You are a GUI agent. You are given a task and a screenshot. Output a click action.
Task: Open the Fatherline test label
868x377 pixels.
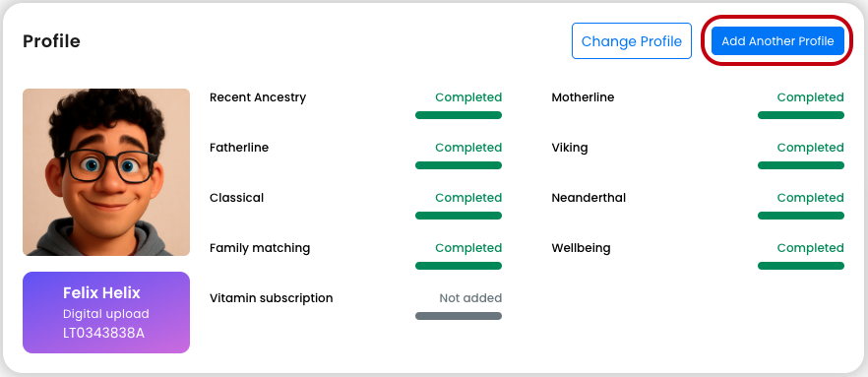point(239,148)
